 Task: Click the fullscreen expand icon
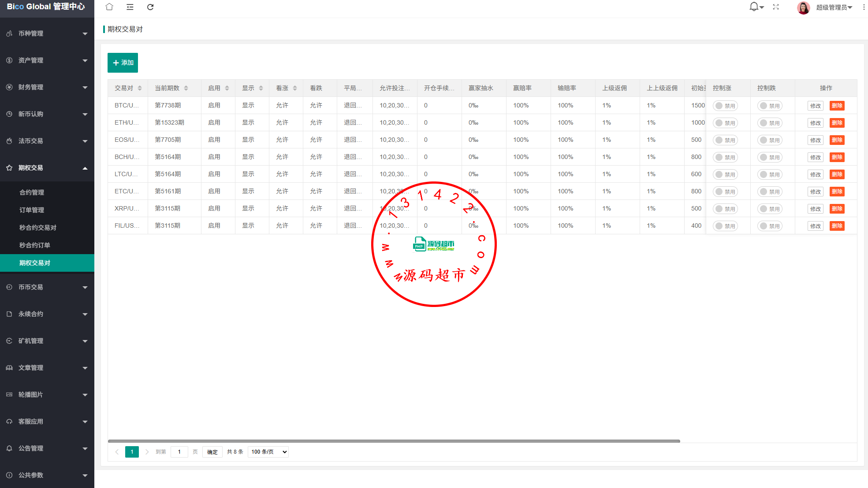[776, 7]
